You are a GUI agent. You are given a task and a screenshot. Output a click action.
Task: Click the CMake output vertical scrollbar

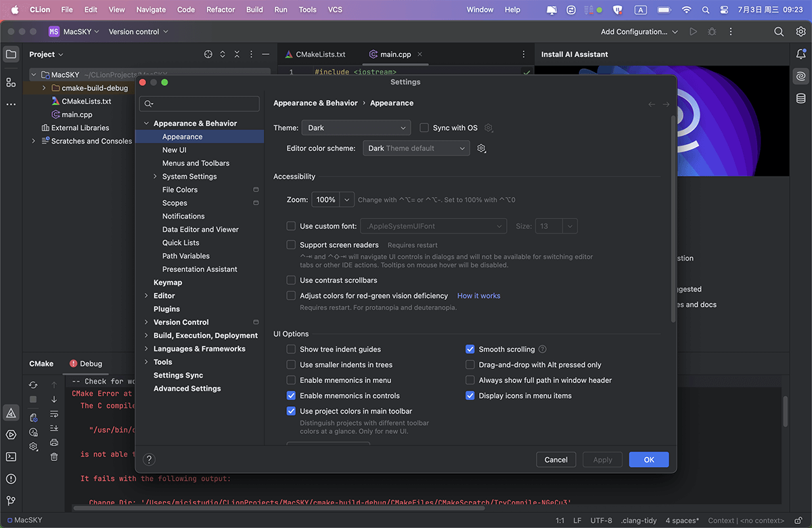(x=786, y=412)
